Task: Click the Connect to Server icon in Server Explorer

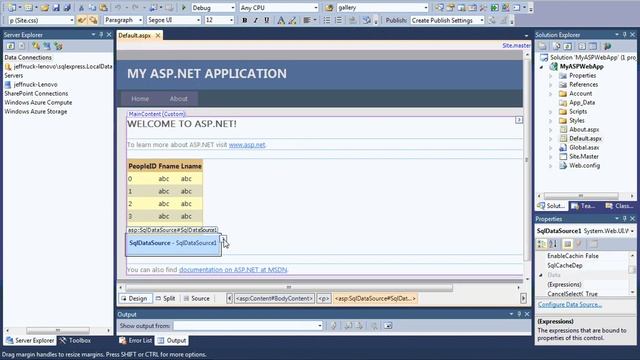Action: (47, 46)
